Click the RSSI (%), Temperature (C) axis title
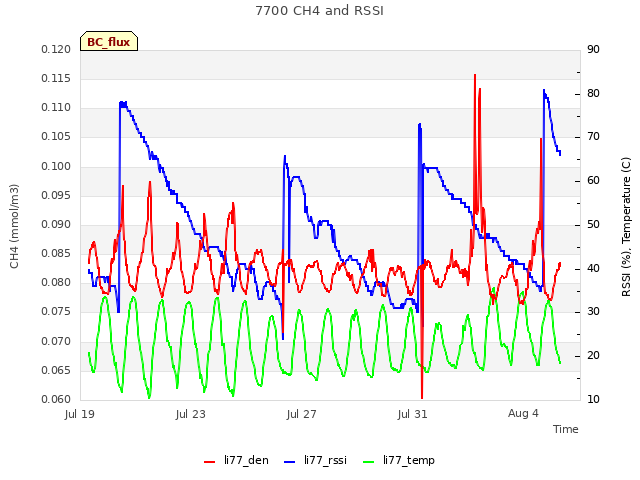This screenshot has height=480, width=640. (626, 227)
